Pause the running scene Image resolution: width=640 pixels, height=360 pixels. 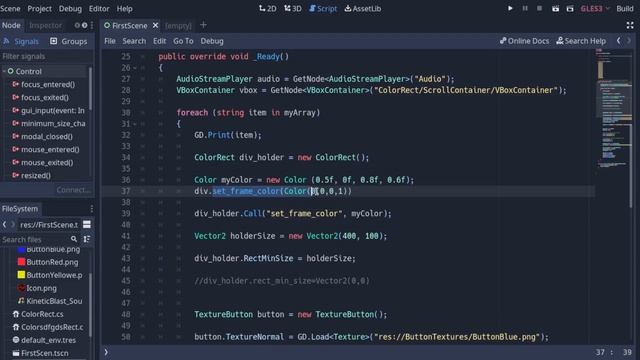click(525, 8)
